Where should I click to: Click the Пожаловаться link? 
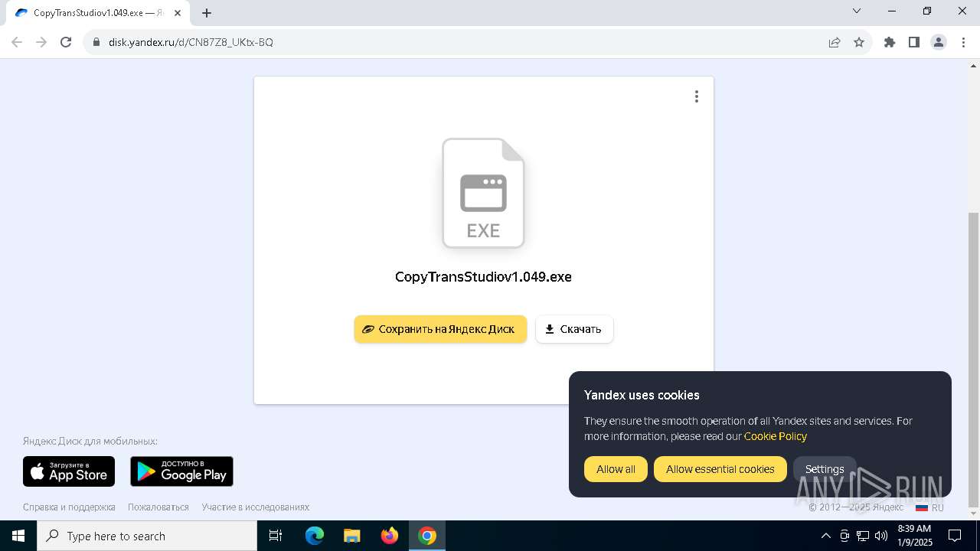158,507
